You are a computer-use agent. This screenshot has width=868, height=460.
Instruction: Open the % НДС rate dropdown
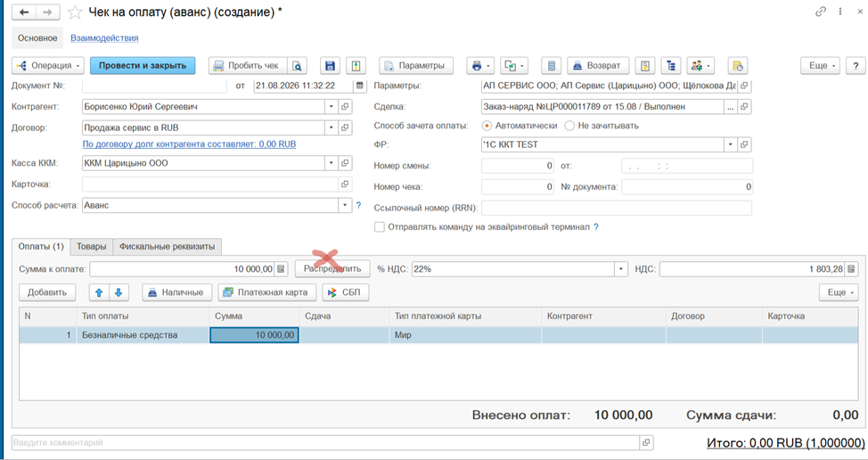[620, 269]
